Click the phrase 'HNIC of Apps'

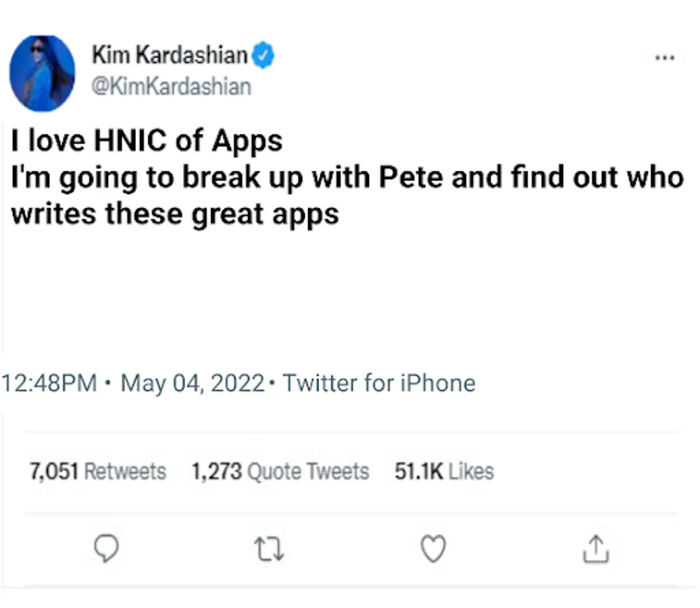coord(188,141)
